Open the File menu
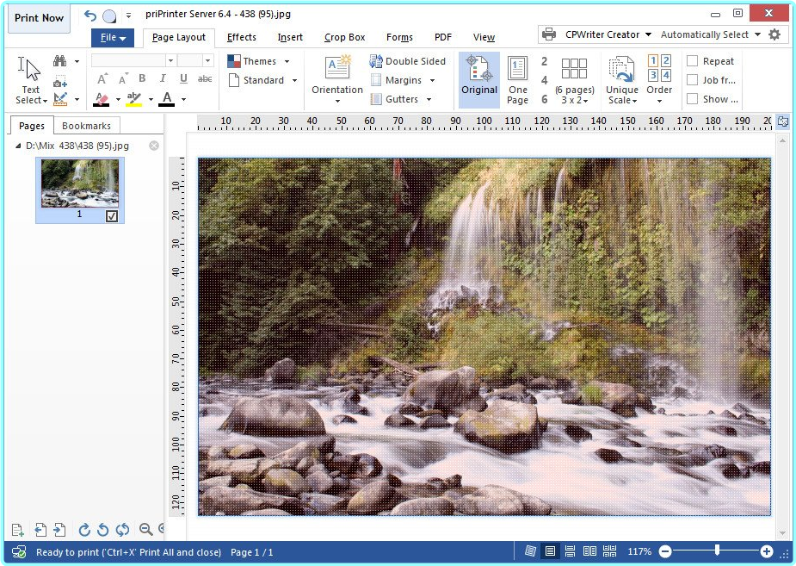 tap(112, 38)
